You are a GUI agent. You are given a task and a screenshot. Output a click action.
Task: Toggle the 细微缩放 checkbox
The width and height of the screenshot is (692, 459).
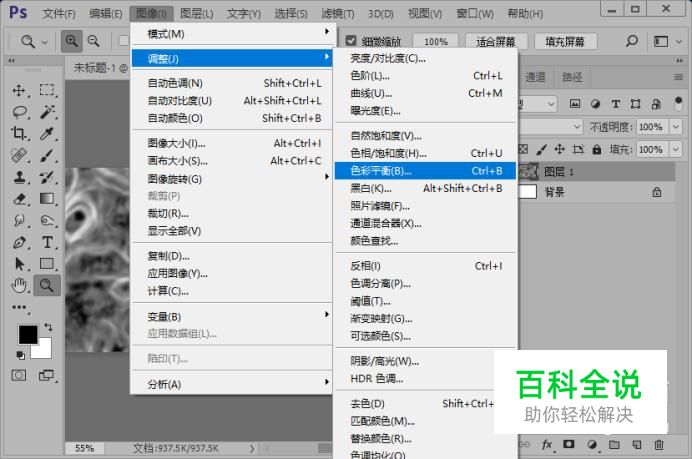351,41
